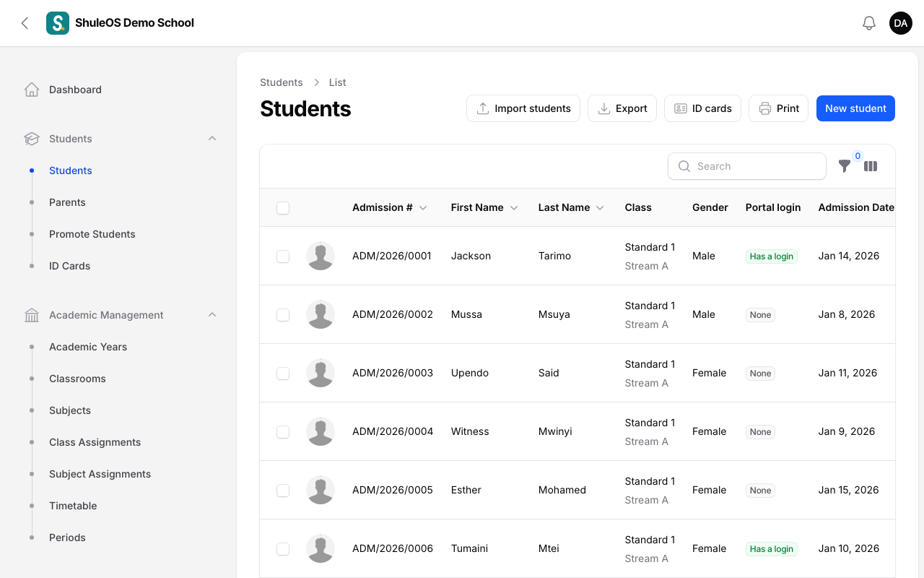The height and width of the screenshot is (578, 924).
Task: Open Class Assignments in the sidebar
Action: 95,442
